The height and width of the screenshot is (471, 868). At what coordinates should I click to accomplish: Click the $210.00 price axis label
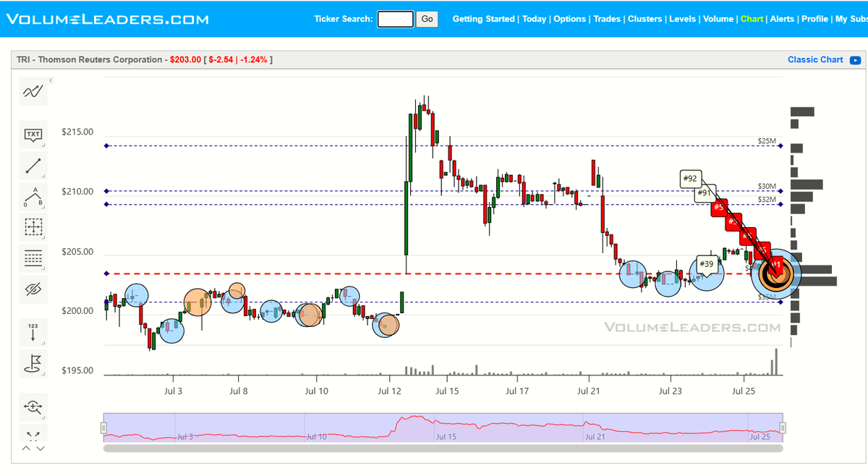[x=77, y=192]
